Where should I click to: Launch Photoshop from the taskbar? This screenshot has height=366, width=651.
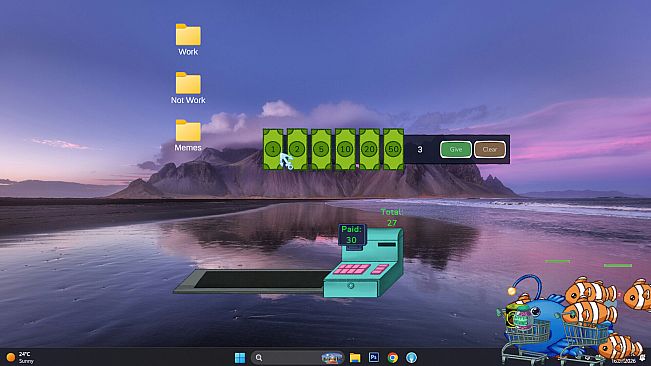(374, 357)
